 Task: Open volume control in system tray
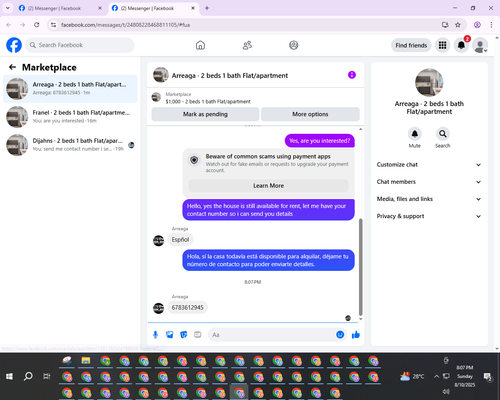click(x=446, y=391)
